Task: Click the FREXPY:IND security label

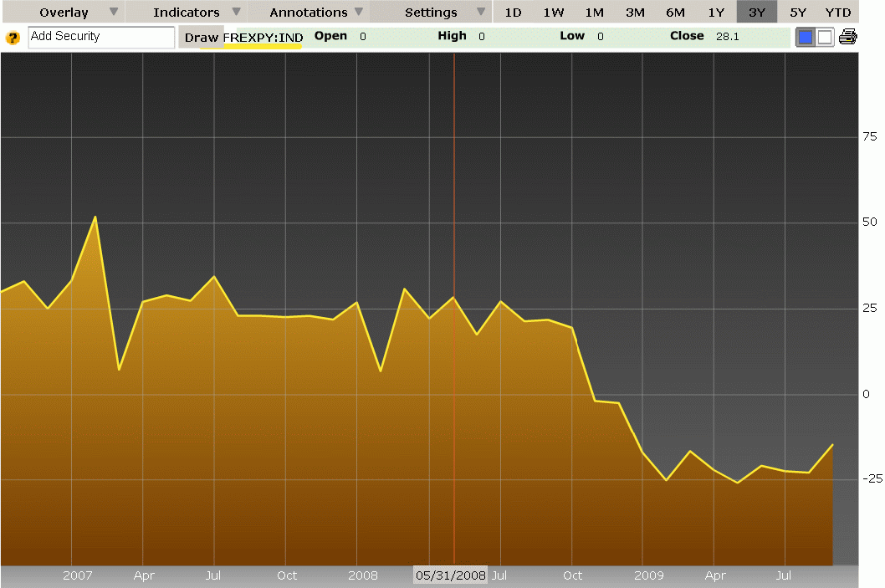Action: click(x=263, y=38)
